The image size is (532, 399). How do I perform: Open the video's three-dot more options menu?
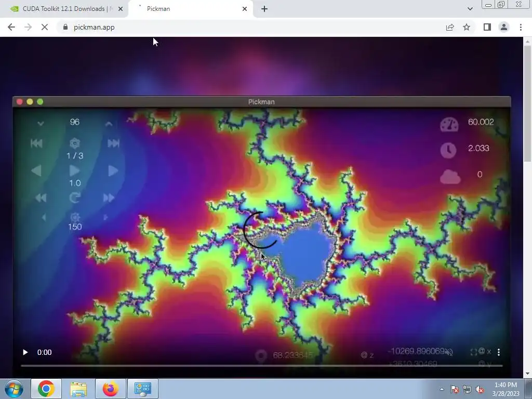498,352
